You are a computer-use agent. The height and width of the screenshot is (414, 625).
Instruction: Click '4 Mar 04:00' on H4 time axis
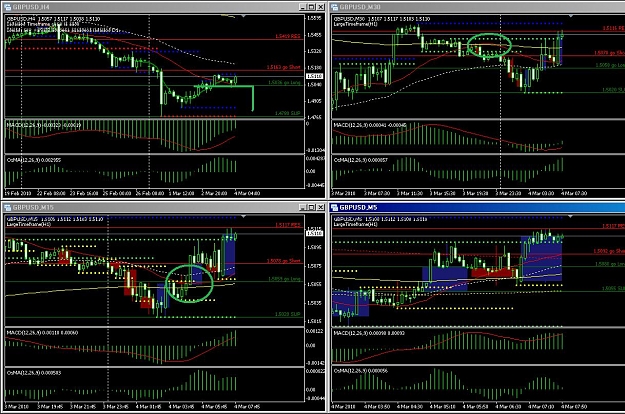pyautogui.click(x=247, y=193)
